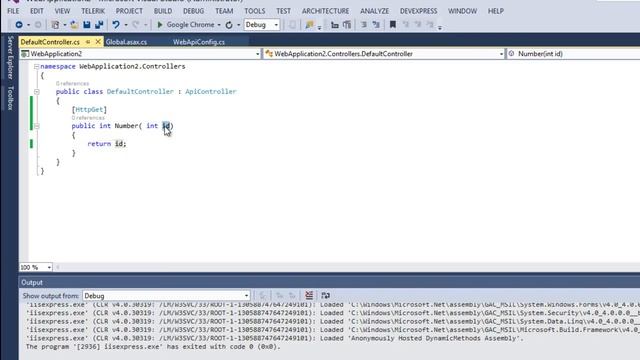Open the BUILD menu

click(163, 11)
